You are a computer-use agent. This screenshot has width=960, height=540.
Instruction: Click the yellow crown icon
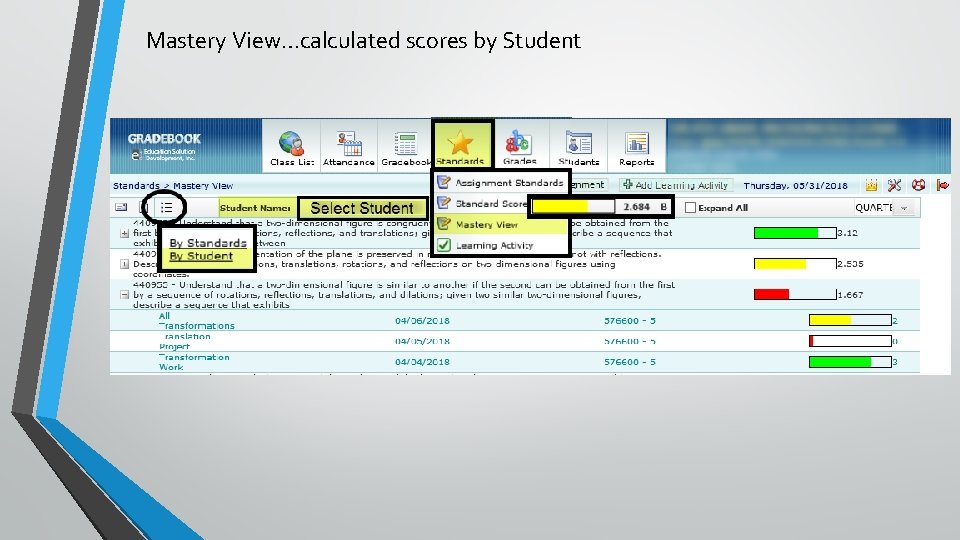pyautogui.click(x=871, y=186)
